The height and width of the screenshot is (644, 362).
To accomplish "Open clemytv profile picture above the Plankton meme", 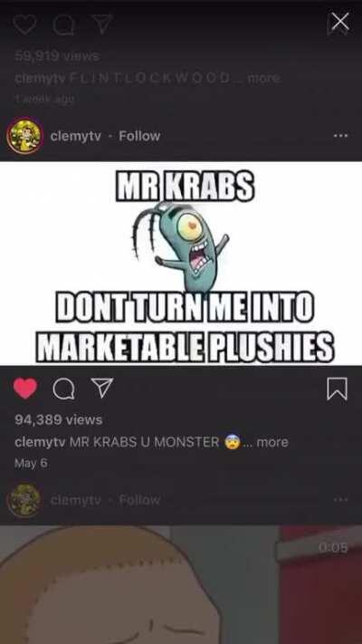I will coord(24,136).
